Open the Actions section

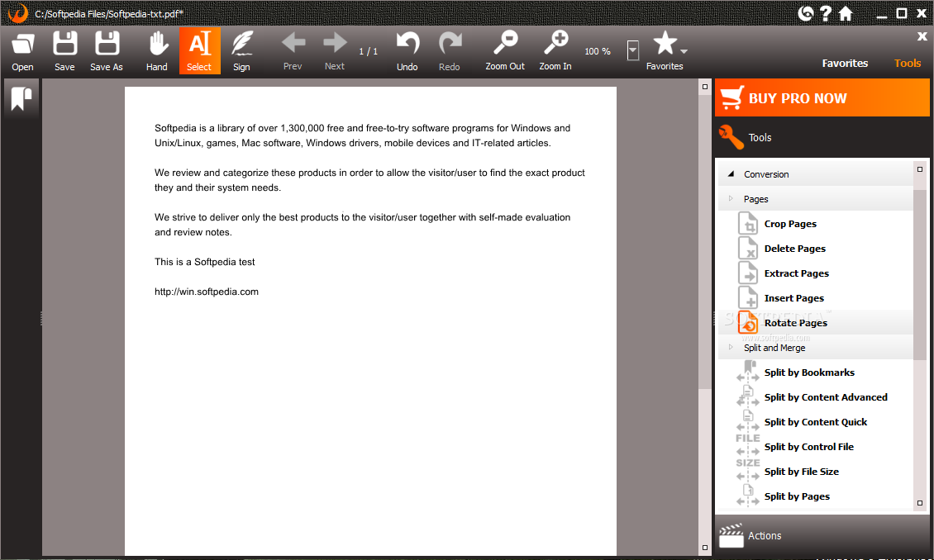(822, 535)
